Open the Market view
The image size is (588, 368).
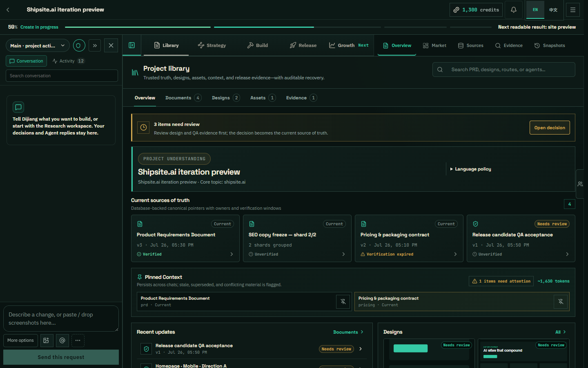point(434,45)
